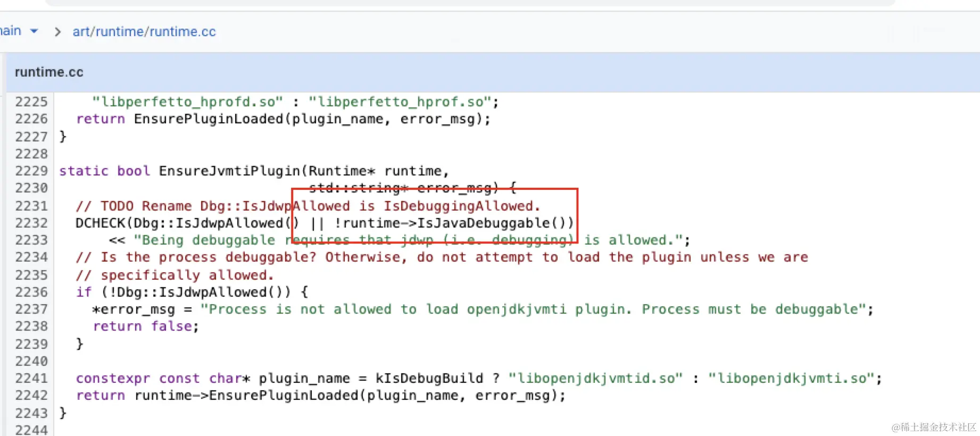Viewport: 980px width, 436px height.
Task: Click line number 2238
Action: [x=31, y=326]
